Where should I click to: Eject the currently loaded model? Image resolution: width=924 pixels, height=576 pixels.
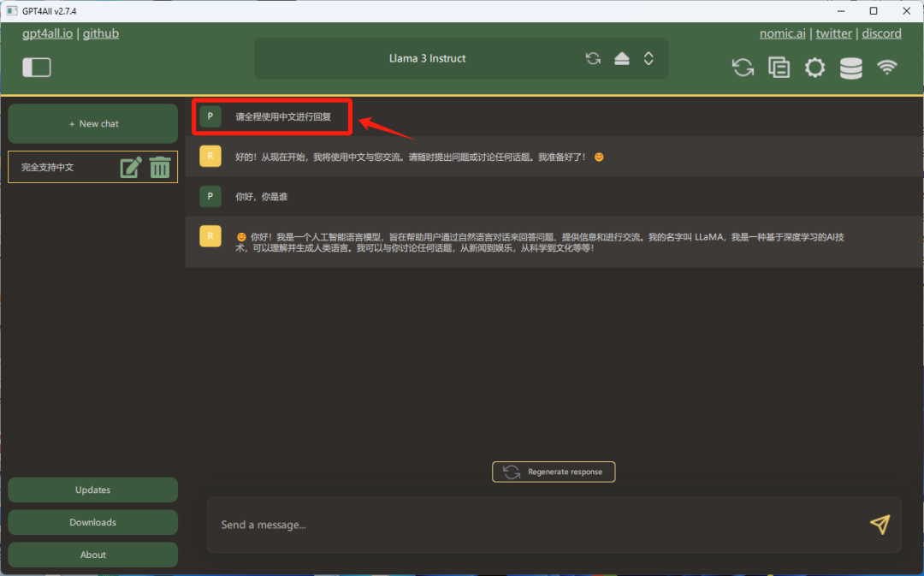pyautogui.click(x=622, y=58)
